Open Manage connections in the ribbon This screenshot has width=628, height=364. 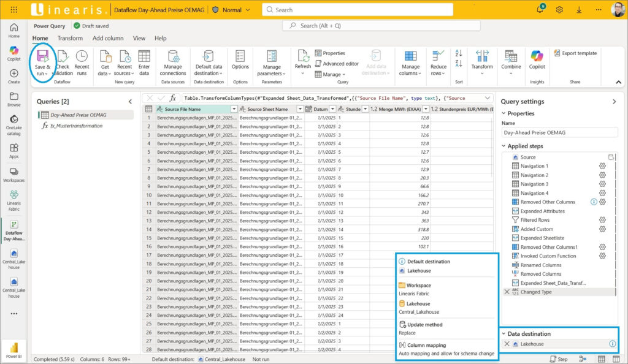click(x=173, y=63)
